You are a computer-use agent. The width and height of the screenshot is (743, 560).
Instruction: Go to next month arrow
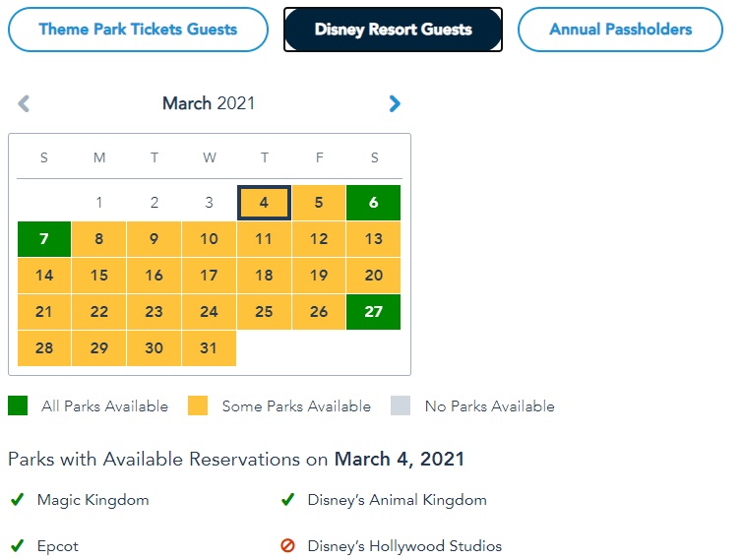[395, 103]
